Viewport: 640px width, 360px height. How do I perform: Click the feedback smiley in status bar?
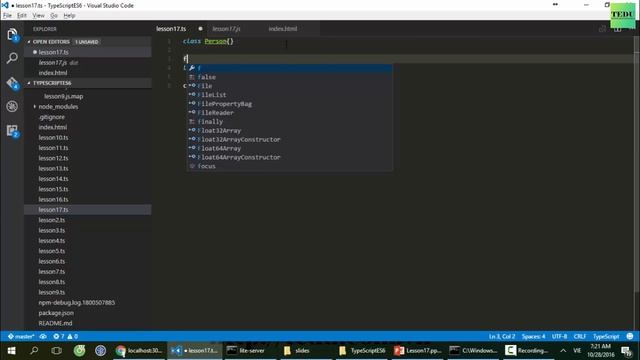point(630,337)
